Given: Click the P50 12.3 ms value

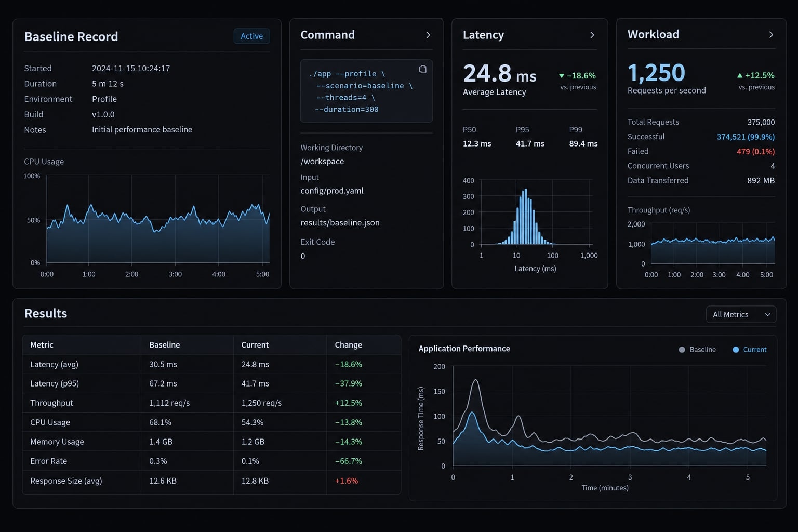Looking at the screenshot, I should [x=476, y=143].
